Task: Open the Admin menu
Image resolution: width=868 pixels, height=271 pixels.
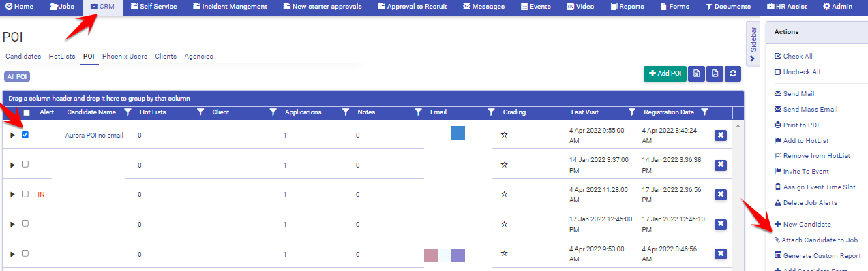Action: [x=838, y=7]
